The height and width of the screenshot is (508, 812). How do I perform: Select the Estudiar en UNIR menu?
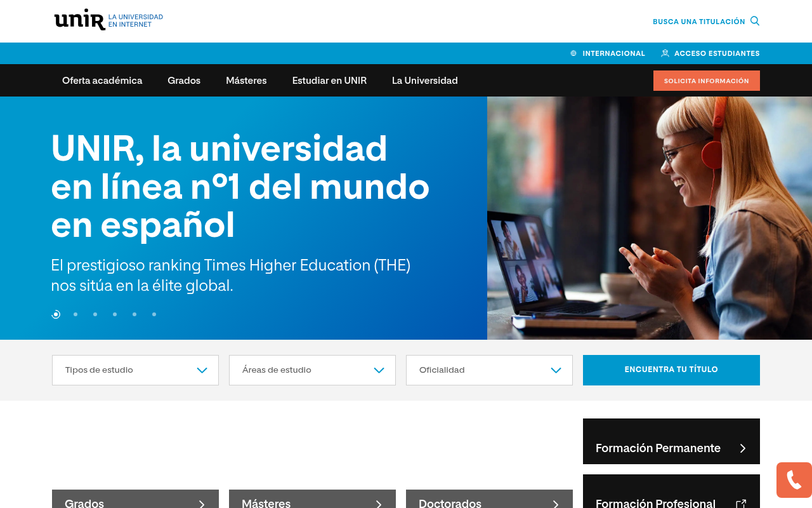click(329, 81)
